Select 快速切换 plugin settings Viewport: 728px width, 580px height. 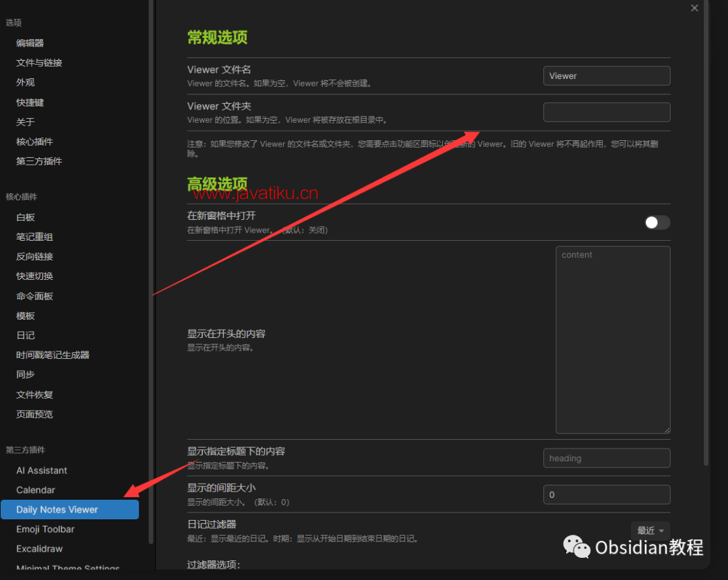[x=34, y=276]
